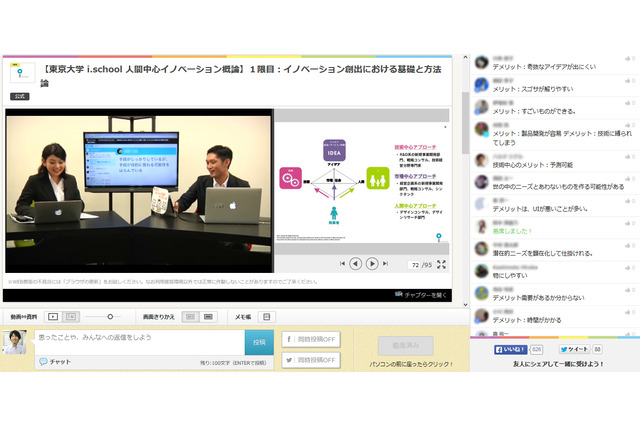The image size is (640, 426).
Task: Like comment 'メリット：製品開発が容易'
Action: click(630, 125)
